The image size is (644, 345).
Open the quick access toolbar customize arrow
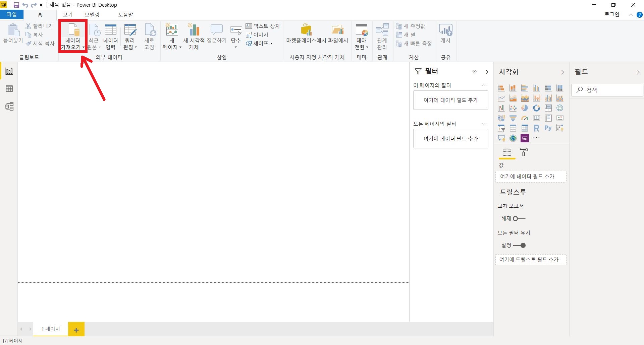[41, 5]
